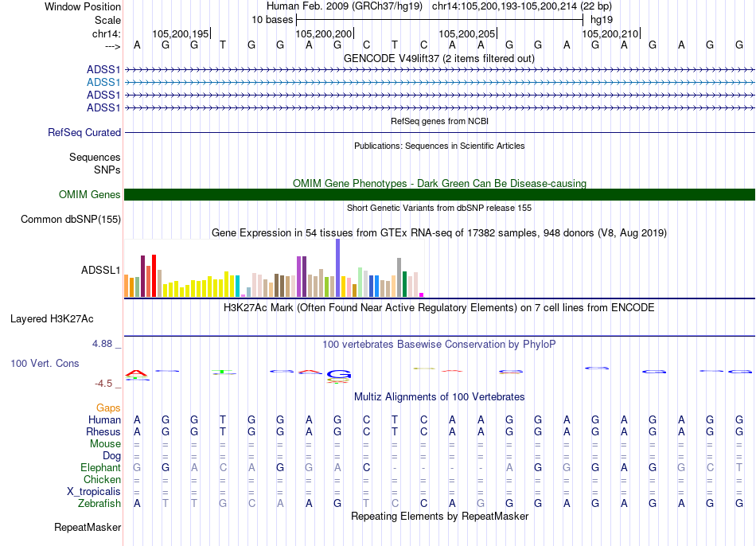Click the Common dbSNP(155) track label
Screen dimensions: 756x546
pyautogui.click(x=71, y=220)
